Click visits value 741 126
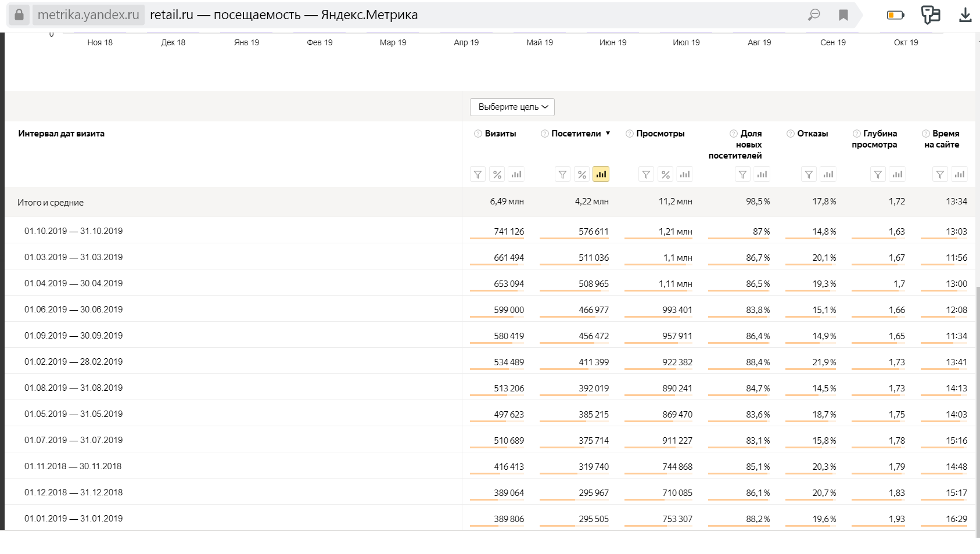980x554 pixels. (x=509, y=231)
